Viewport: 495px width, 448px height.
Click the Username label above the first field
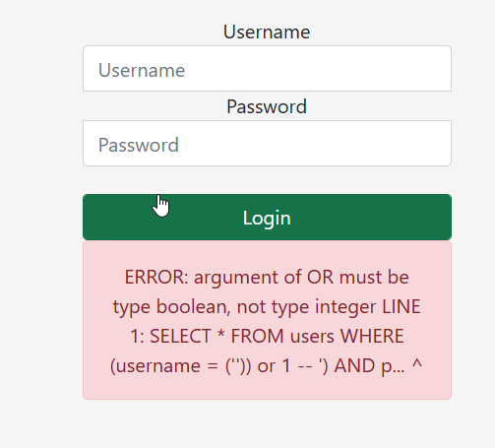pyautogui.click(x=267, y=32)
